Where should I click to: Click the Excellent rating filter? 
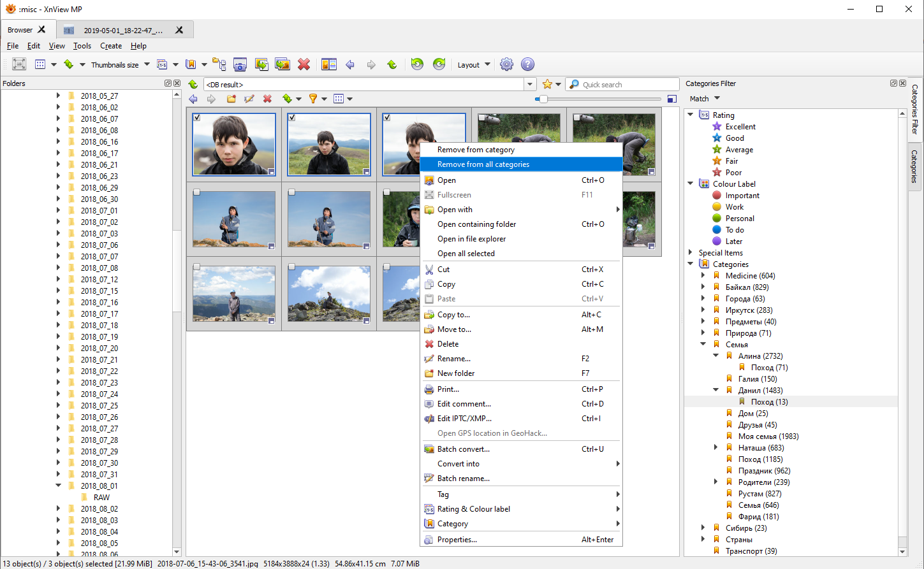tap(740, 127)
